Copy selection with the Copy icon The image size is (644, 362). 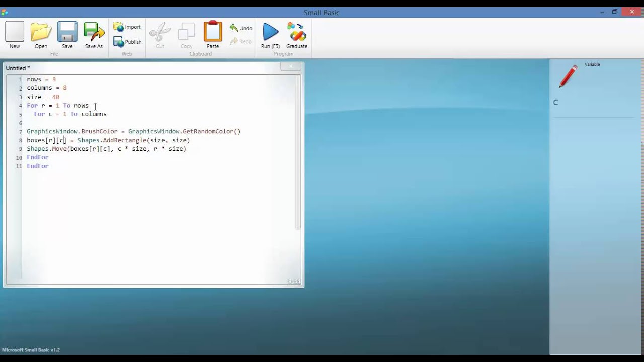pos(186,35)
